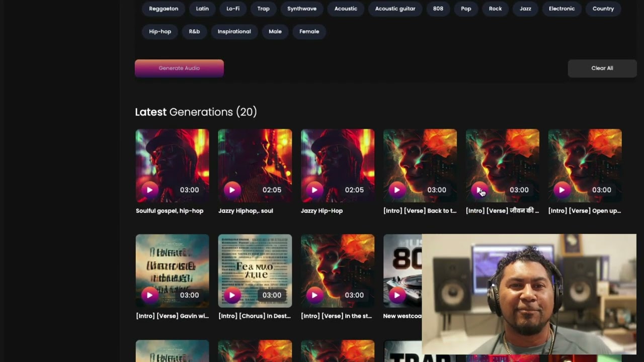Click the '[Intro] [Chorus] In Dest...' title
Image resolution: width=644 pixels, height=362 pixels.
click(255, 316)
